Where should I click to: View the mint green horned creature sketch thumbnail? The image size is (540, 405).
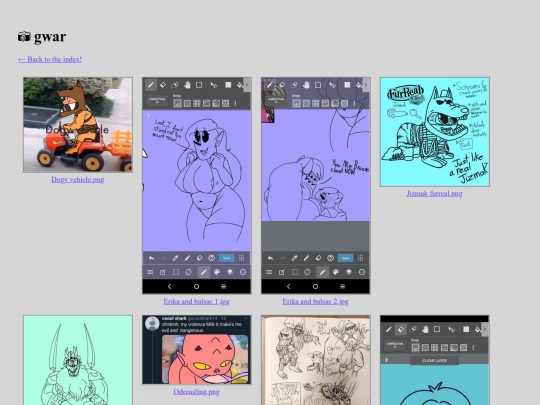pos(78,360)
